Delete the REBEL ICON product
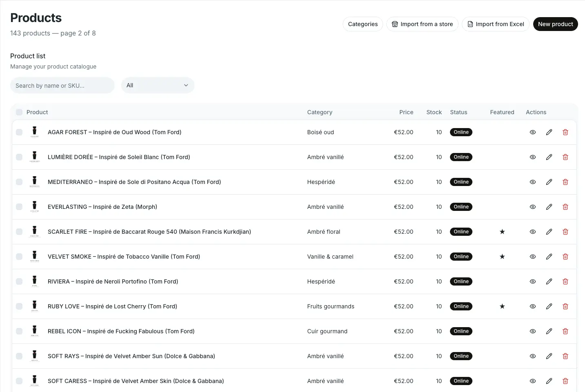Viewport: 585px width, 392px height. coord(565,331)
